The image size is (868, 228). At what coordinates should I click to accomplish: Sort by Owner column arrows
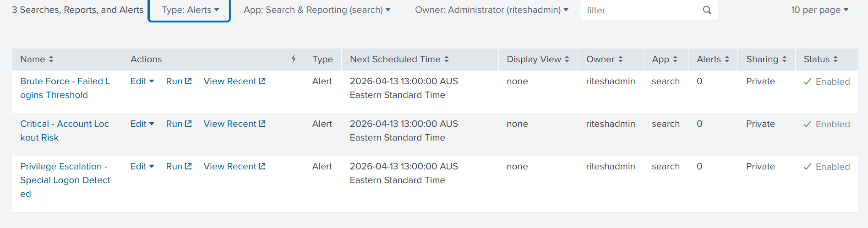(x=621, y=60)
